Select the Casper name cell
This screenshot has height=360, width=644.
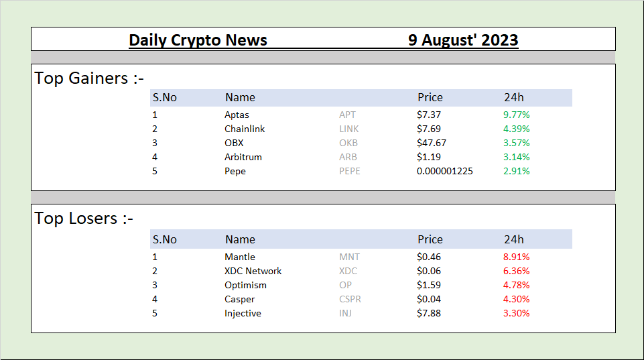239,299
